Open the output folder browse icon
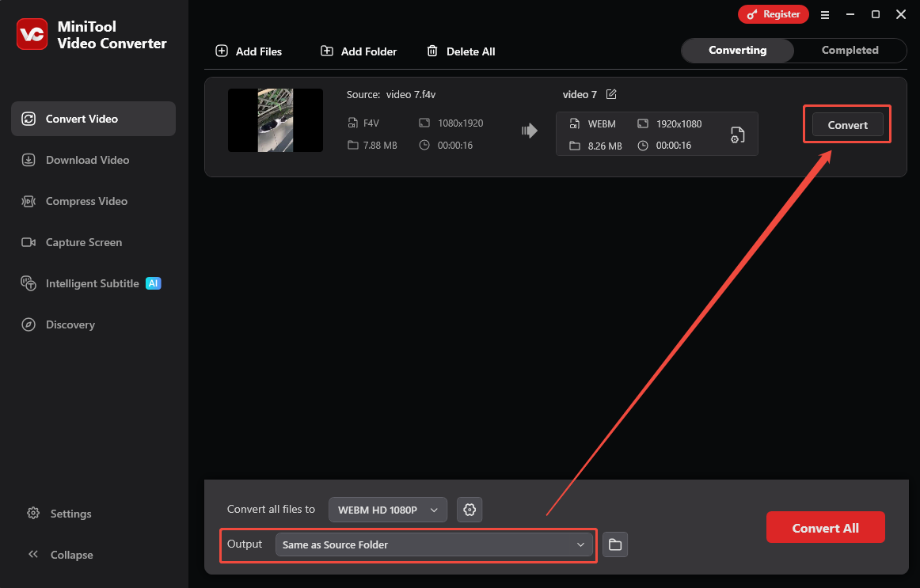Viewport: 920px width, 588px height. [615, 544]
